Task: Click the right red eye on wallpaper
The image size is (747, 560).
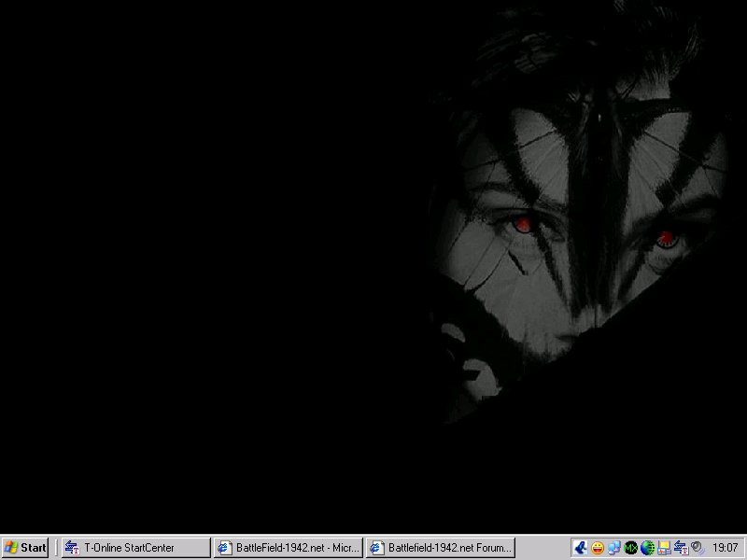Action: 666,239
